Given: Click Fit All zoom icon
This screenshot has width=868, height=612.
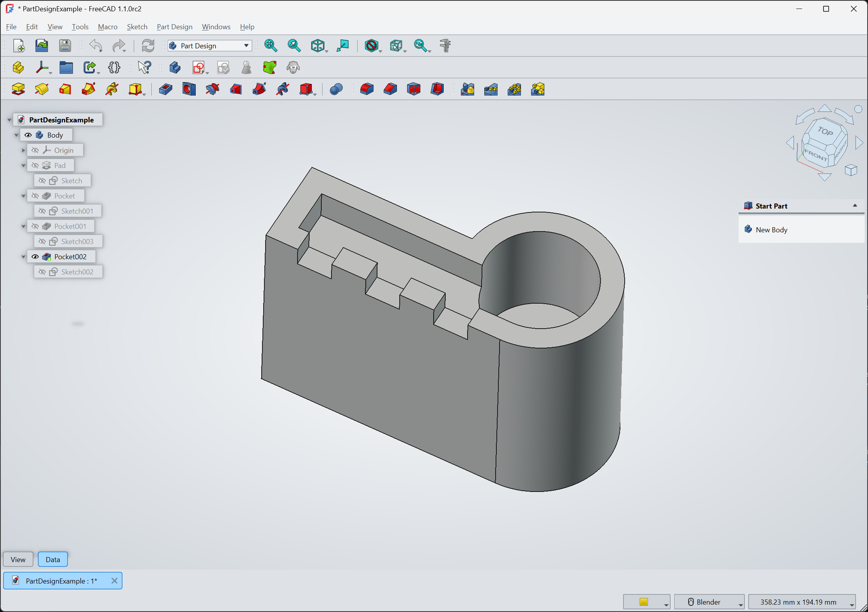Looking at the screenshot, I should click(271, 46).
